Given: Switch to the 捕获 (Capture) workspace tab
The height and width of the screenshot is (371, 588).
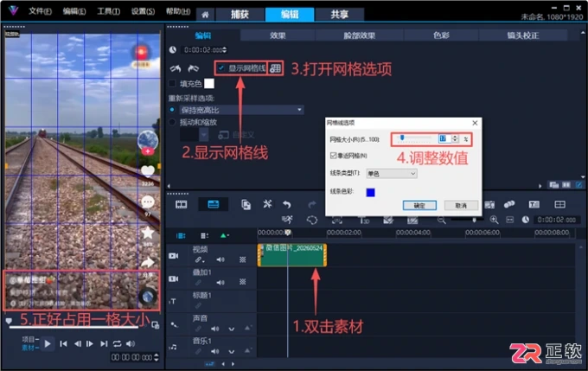Looking at the screenshot, I should click(x=240, y=15).
